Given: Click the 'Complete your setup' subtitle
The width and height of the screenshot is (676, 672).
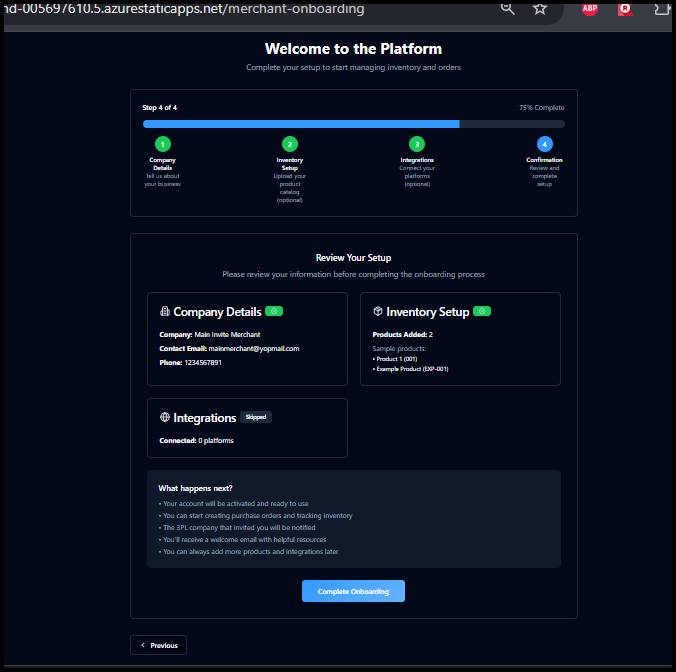Looking at the screenshot, I should [354, 67].
